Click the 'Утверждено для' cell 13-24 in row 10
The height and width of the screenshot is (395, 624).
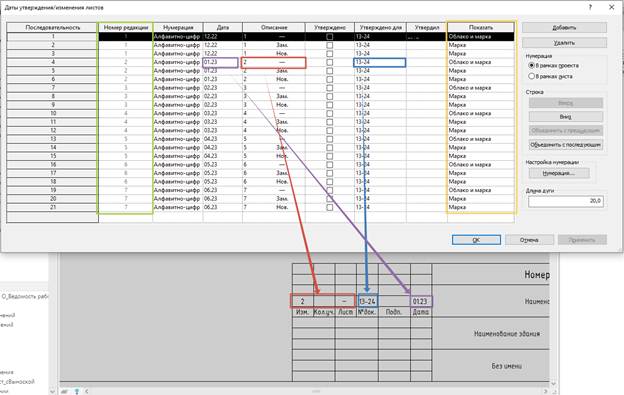point(380,113)
